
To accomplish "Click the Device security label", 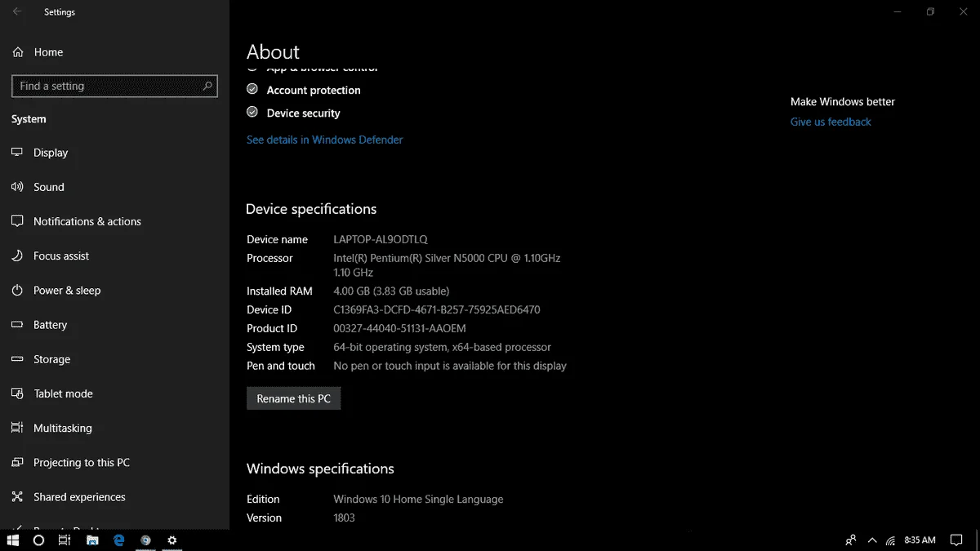I will [x=303, y=113].
